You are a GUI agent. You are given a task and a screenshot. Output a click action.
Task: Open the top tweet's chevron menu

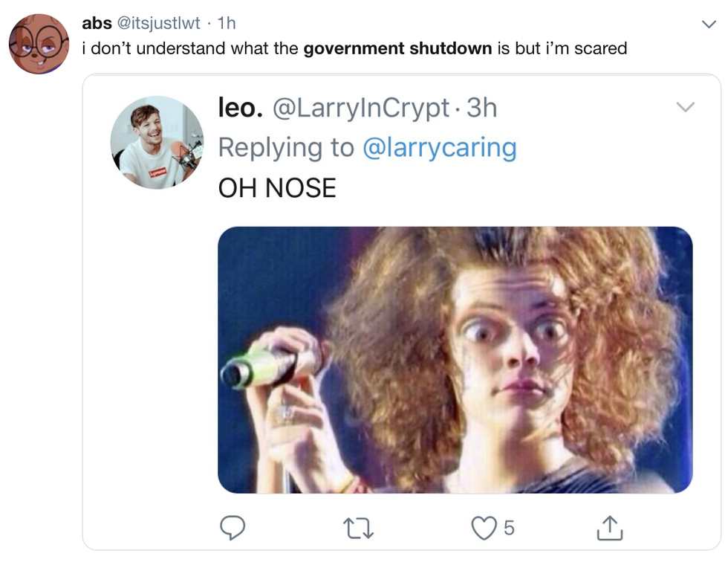point(709,25)
